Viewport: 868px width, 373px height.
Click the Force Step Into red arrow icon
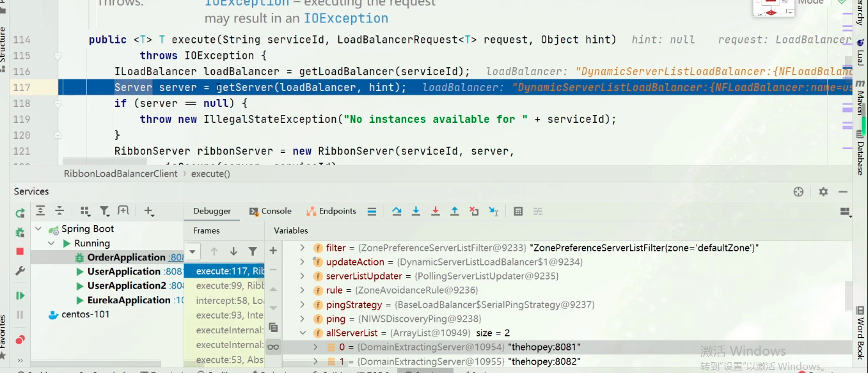click(436, 211)
